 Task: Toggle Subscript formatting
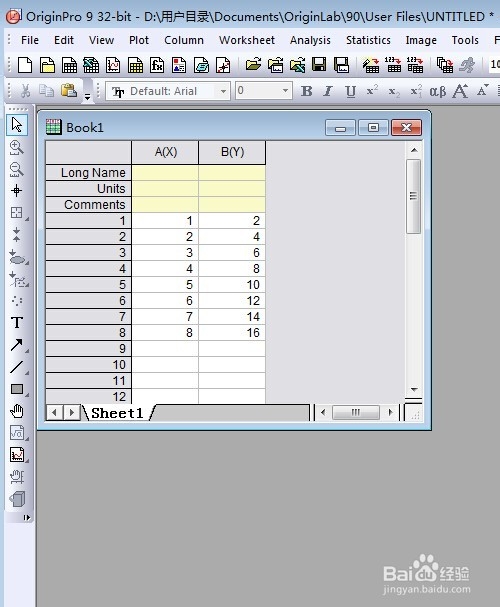point(394,91)
